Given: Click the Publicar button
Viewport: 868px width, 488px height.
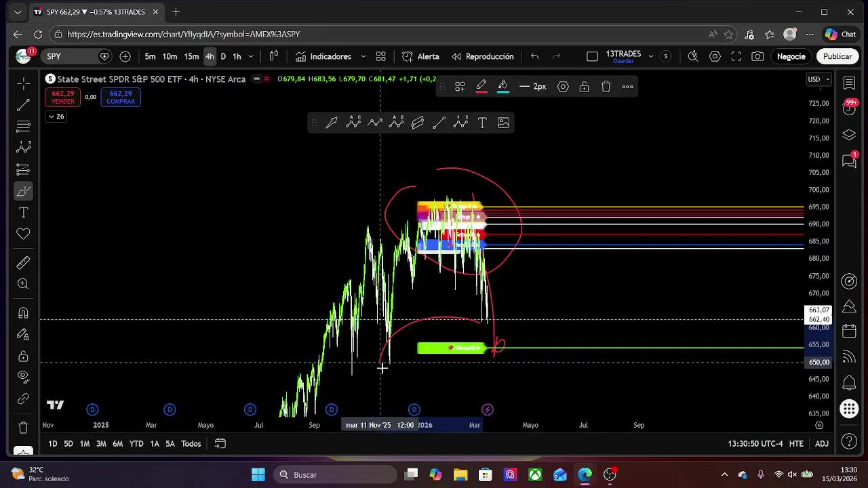Looking at the screenshot, I should (x=837, y=56).
